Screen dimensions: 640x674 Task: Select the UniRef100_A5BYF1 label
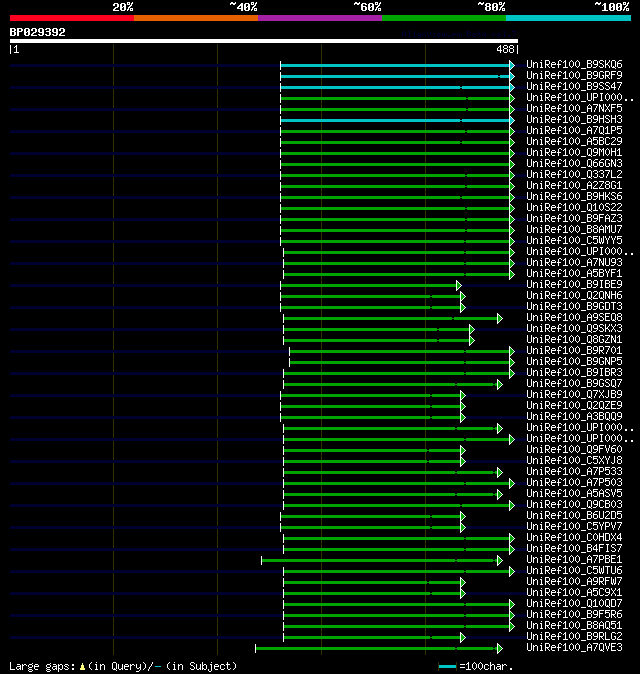click(x=574, y=273)
